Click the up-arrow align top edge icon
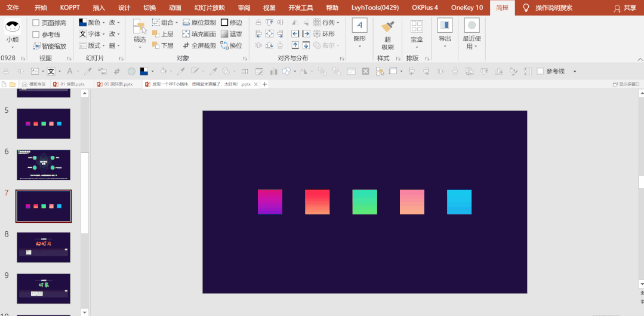 coord(295,45)
